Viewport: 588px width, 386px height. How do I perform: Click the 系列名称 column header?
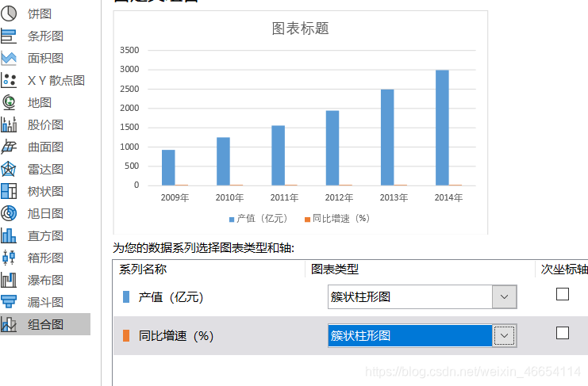pos(143,269)
